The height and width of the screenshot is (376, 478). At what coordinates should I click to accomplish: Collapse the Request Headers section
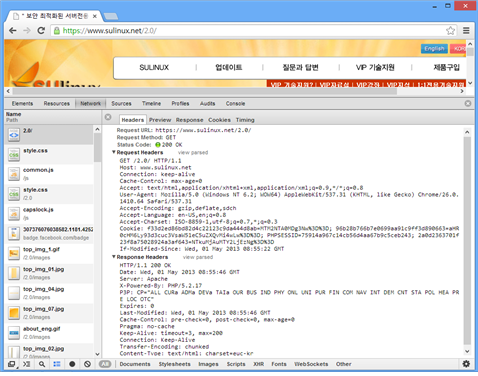tap(114, 152)
